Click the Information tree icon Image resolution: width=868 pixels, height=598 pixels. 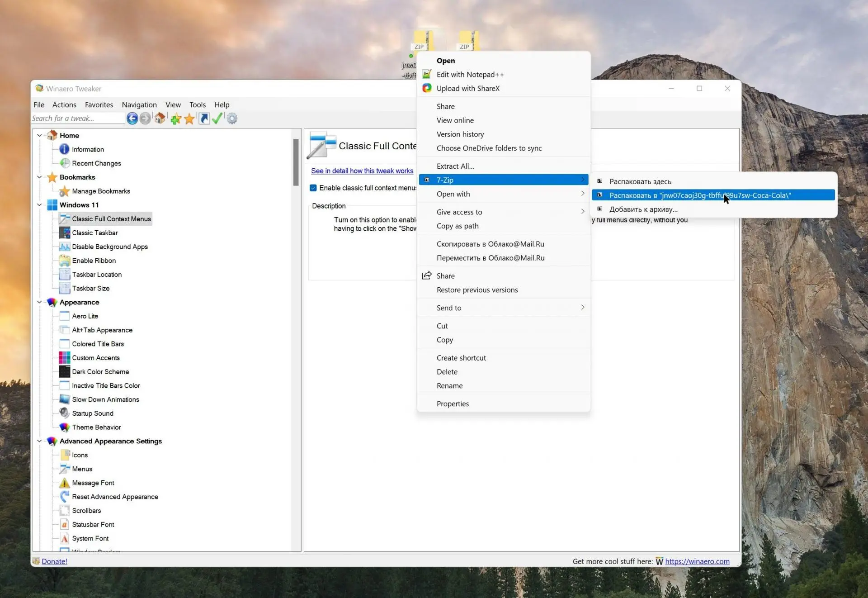[x=65, y=149]
